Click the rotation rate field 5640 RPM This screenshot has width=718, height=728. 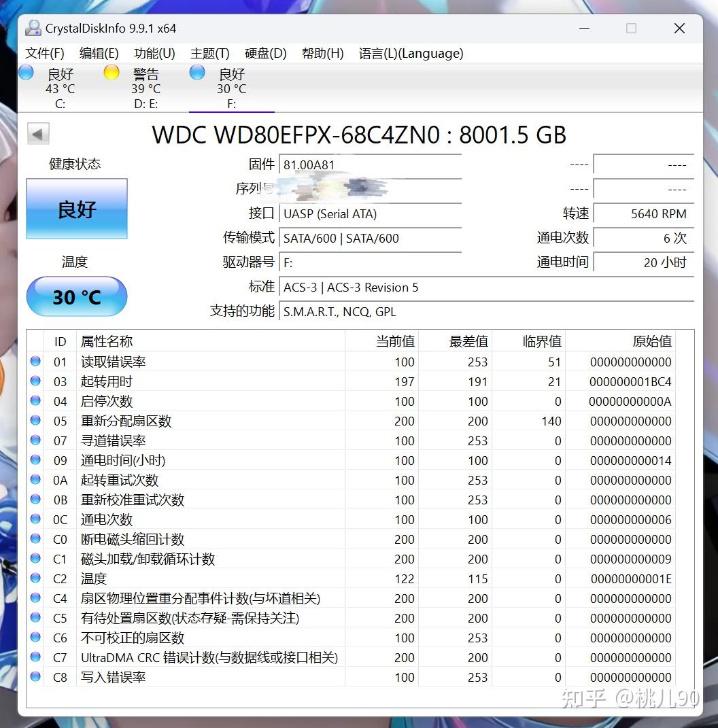(644, 214)
